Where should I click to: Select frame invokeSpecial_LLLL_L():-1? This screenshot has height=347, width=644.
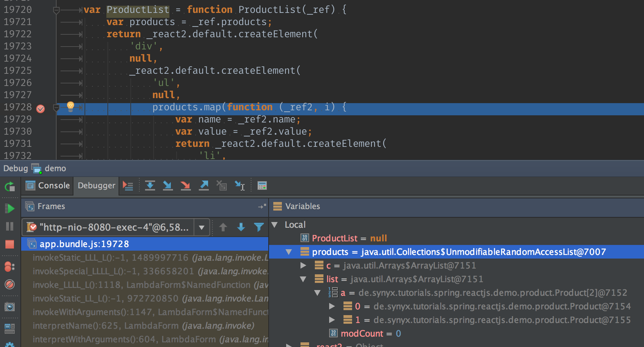145,271
